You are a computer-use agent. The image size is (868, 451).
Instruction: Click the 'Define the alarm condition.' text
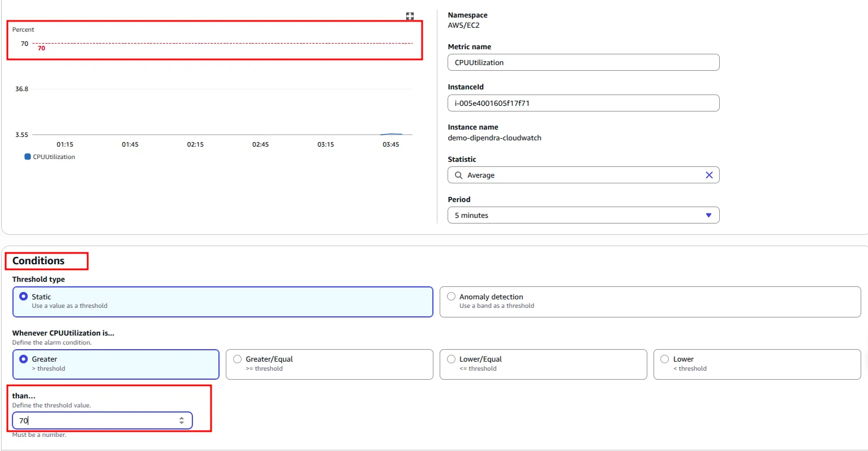(x=51, y=342)
